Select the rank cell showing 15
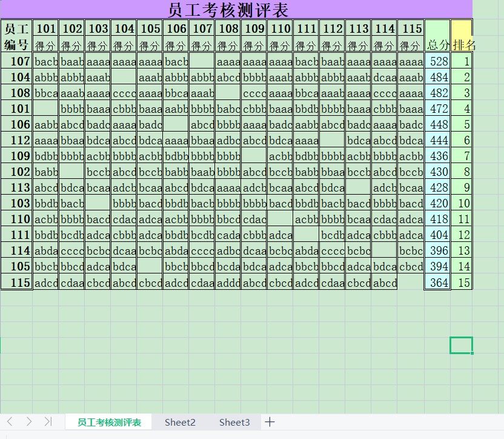The width and height of the screenshot is (504, 439). (462, 282)
